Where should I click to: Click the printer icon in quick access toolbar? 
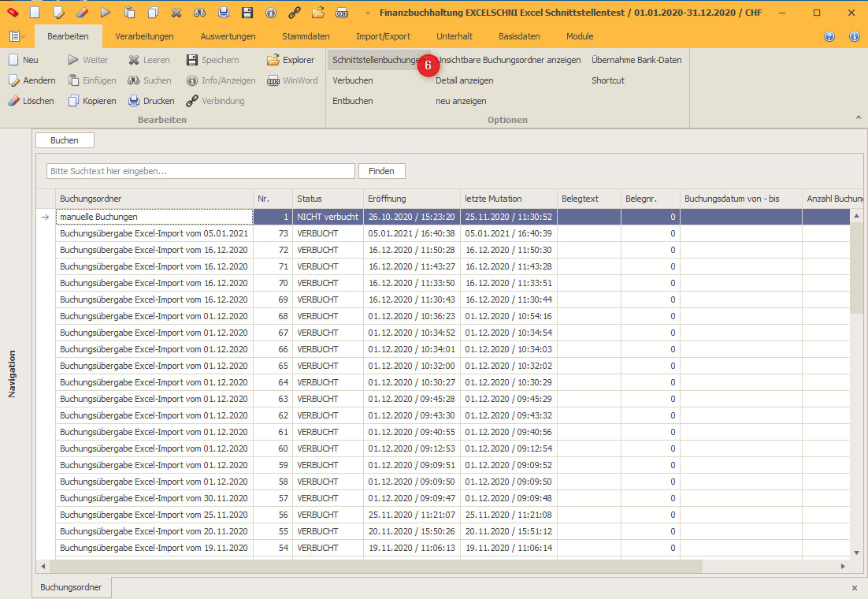(223, 13)
